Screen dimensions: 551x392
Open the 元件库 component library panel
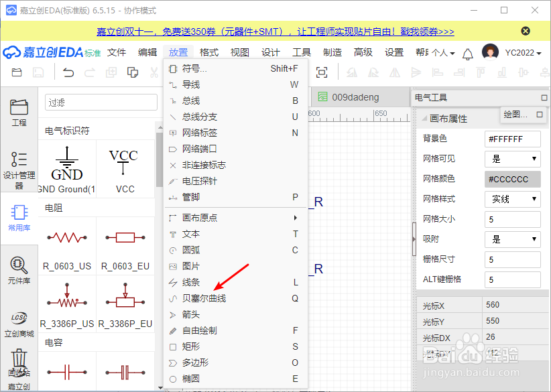pyautogui.click(x=19, y=271)
